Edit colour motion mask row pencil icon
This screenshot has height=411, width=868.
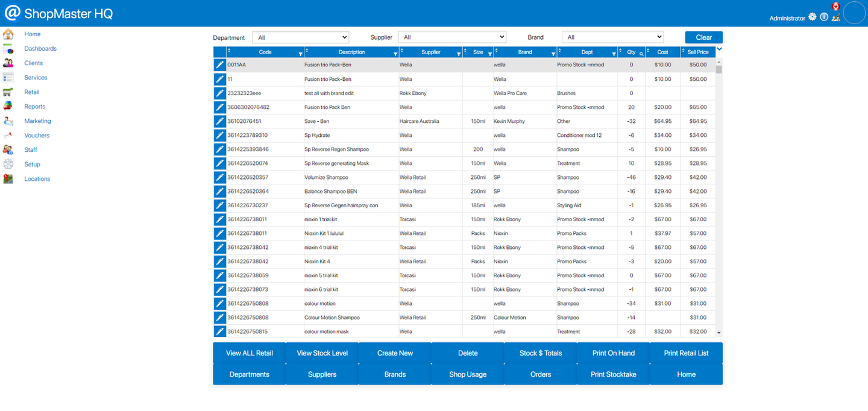220,331
